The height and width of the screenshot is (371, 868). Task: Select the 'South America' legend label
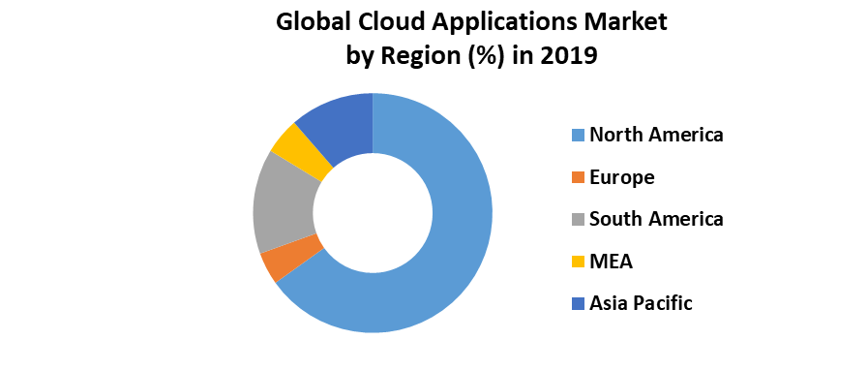656,219
